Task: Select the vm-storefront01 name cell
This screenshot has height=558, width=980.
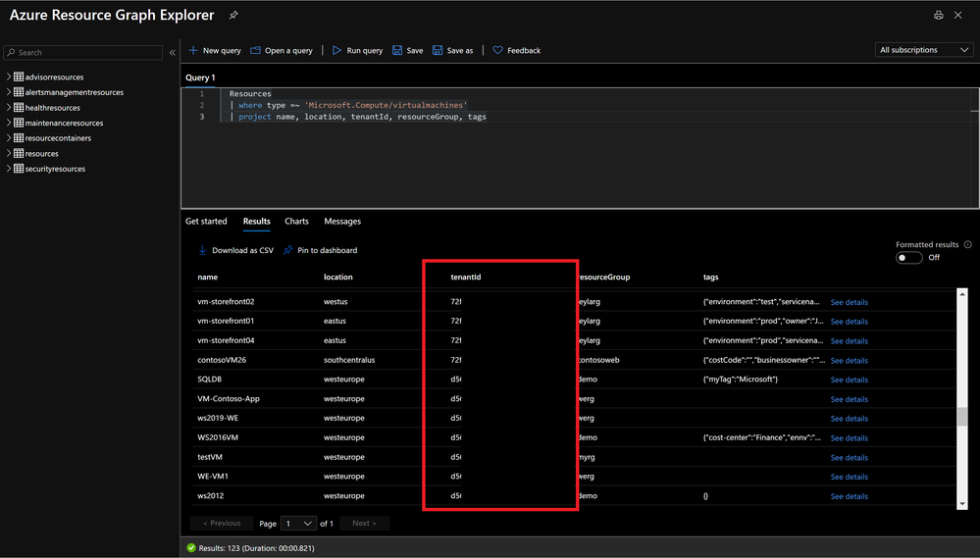Action: (226, 321)
